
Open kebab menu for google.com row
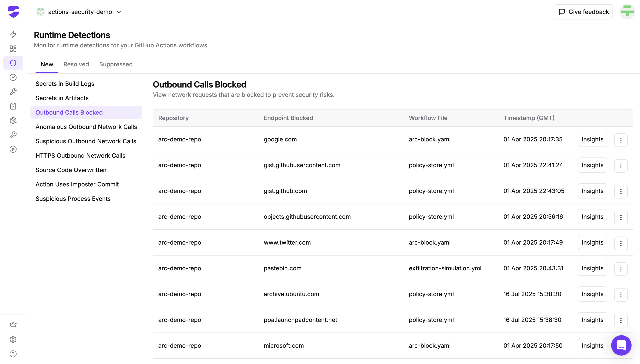coord(621,140)
